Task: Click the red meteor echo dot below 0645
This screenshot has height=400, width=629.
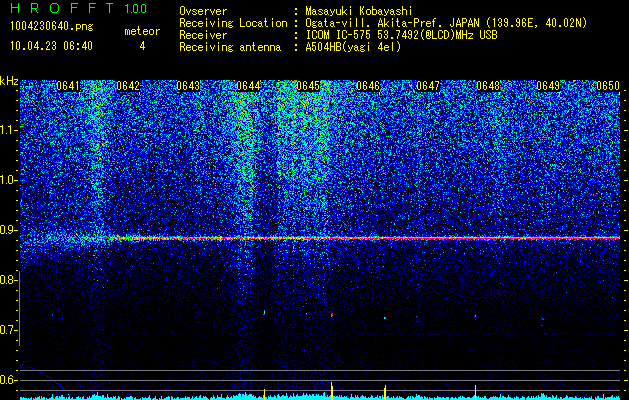Action: click(x=332, y=315)
